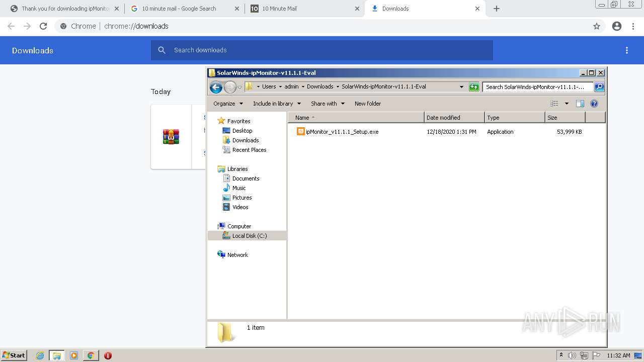This screenshot has height=362, width=644.
Task: Open media player taskbar icon
Action: (x=74, y=355)
